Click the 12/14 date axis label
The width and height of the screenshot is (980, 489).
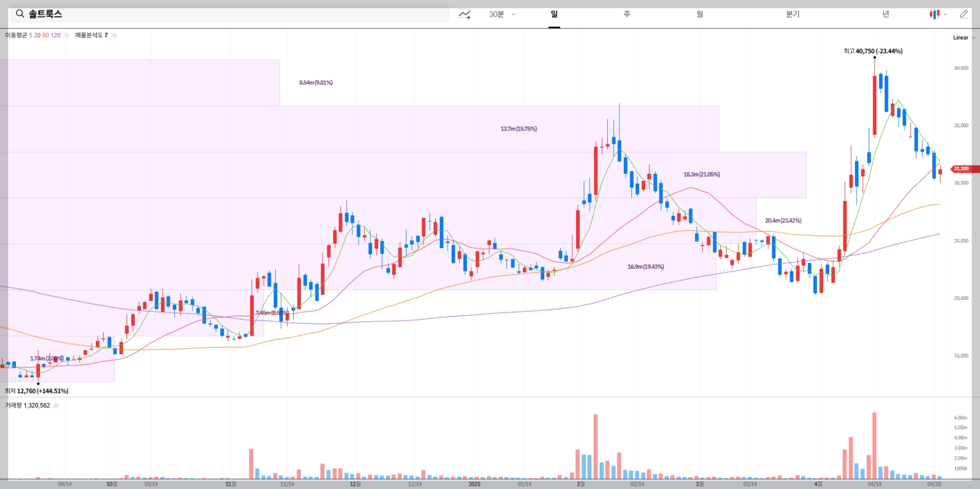click(415, 484)
